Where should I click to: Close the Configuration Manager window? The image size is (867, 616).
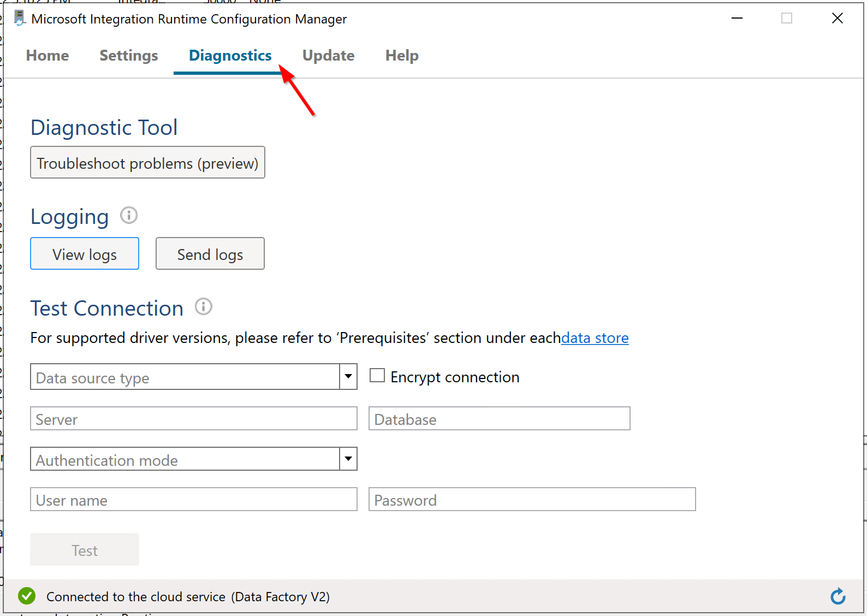click(838, 18)
